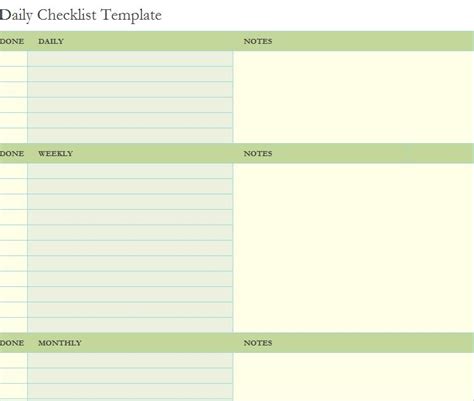Click the Daily Checklist Template title

pyautogui.click(x=81, y=15)
